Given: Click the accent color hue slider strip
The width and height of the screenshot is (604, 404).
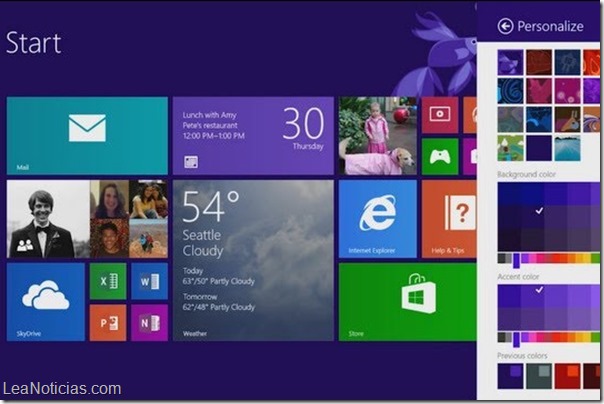Looking at the screenshot, I should click(549, 337).
